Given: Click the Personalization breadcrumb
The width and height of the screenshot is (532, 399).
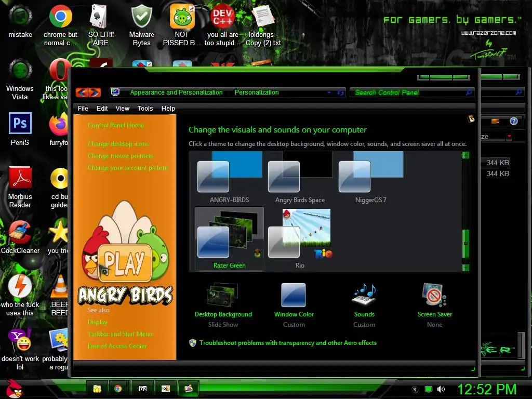Looking at the screenshot, I should pos(257,92).
